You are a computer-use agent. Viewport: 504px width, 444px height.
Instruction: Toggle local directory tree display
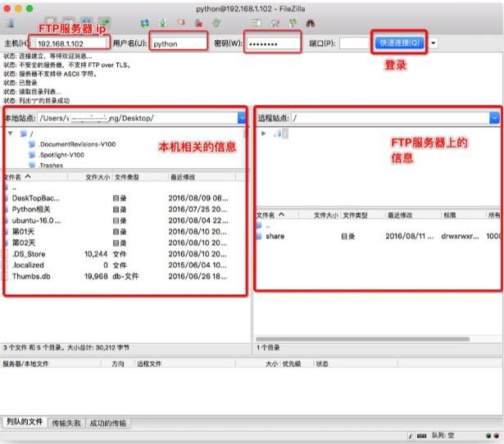pyautogui.click(x=69, y=24)
